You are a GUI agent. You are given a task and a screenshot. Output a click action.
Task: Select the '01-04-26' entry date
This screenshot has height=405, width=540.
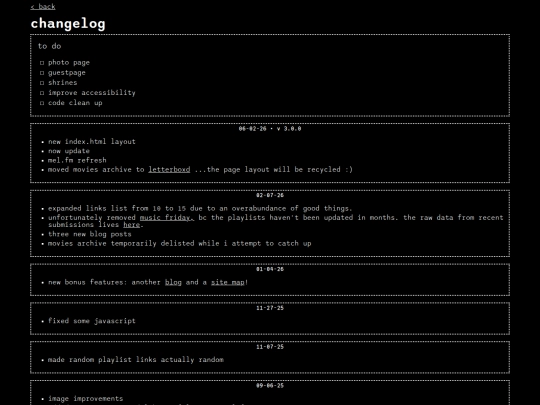coord(270,269)
